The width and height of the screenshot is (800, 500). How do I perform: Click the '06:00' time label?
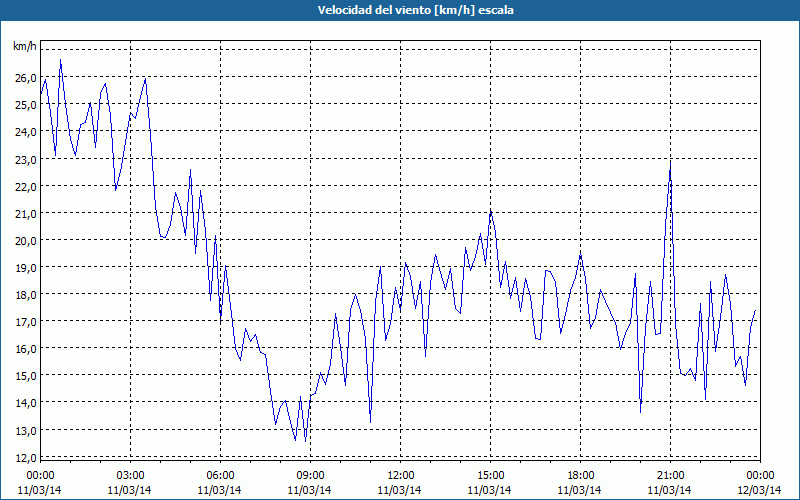220,476
